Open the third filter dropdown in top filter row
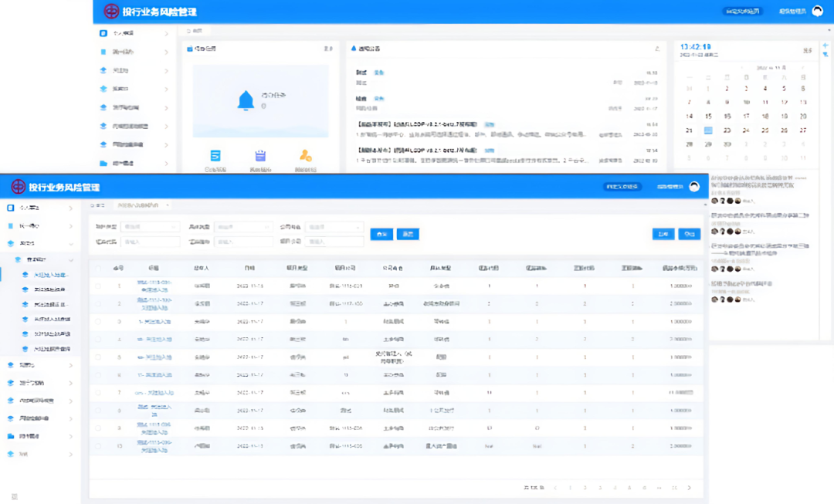This screenshot has height=504, width=834. click(334, 227)
